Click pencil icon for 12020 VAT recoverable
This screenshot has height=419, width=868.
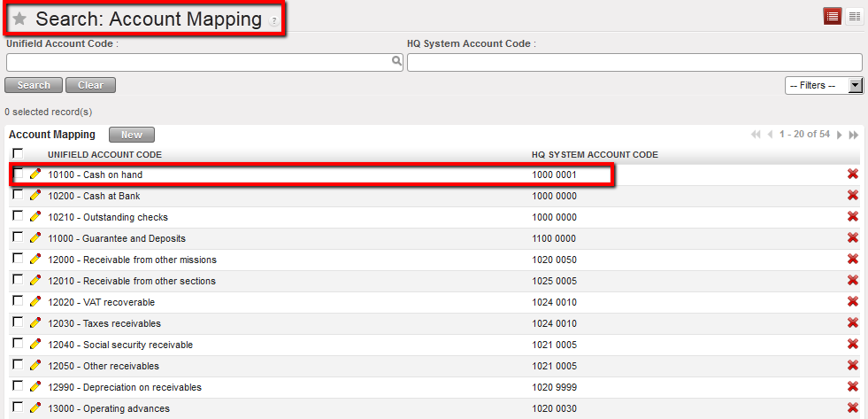(x=35, y=302)
